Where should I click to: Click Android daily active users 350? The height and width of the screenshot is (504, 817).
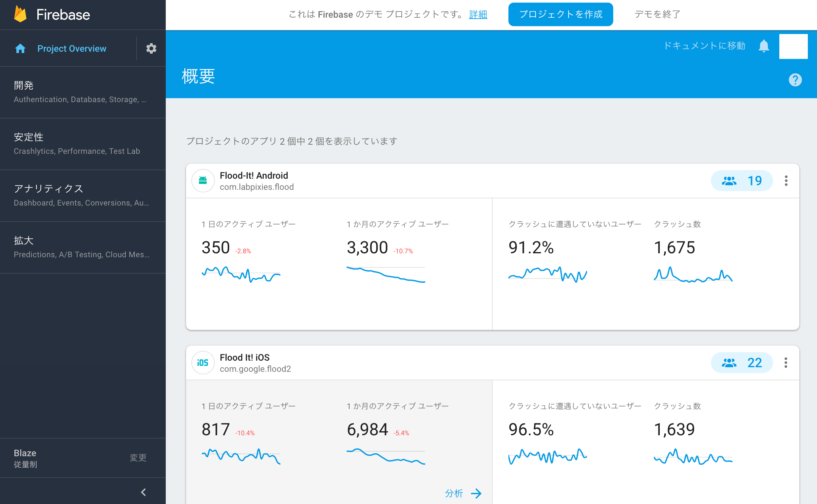pyautogui.click(x=216, y=248)
